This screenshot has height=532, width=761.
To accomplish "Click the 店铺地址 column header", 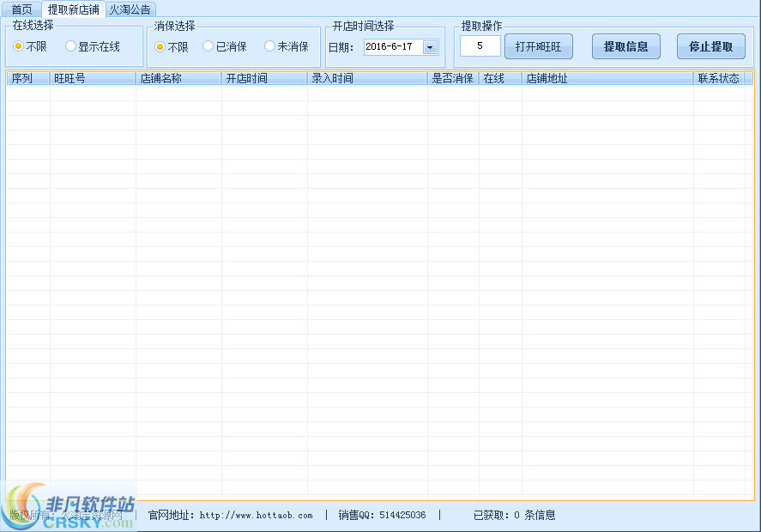I will (607, 78).
